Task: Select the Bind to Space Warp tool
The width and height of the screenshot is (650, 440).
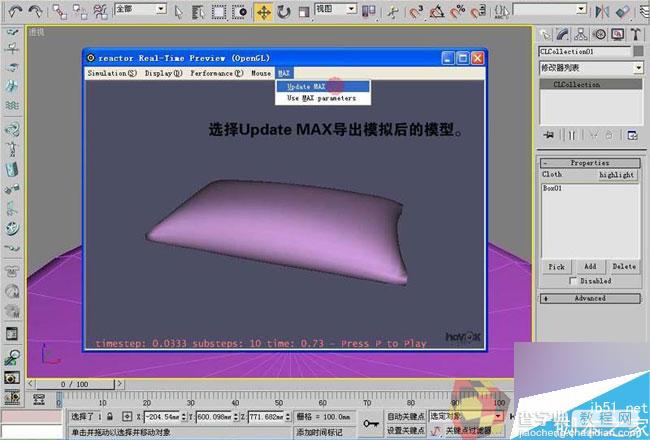Action: 100,12
